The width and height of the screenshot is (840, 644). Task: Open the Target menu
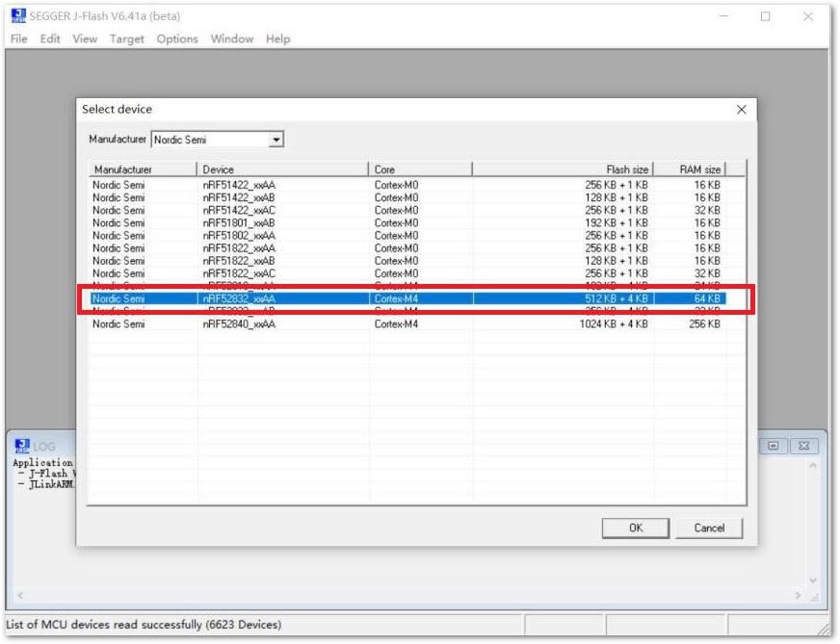(x=127, y=39)
